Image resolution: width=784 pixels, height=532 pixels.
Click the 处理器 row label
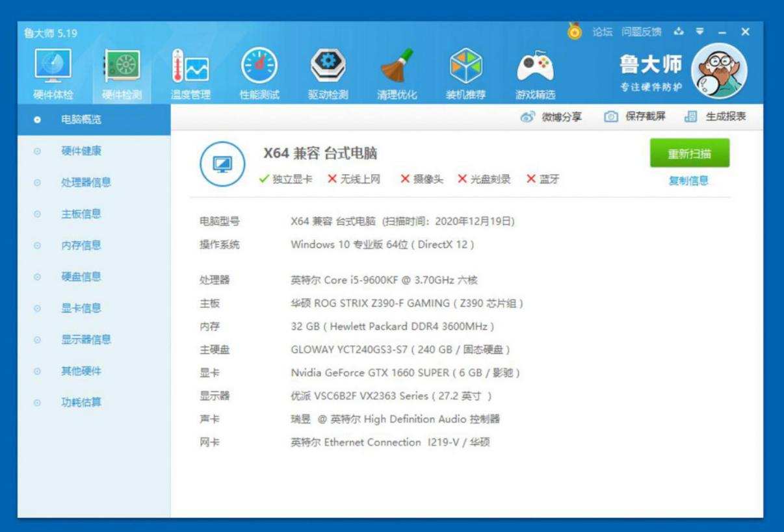[x=215, y=280]
